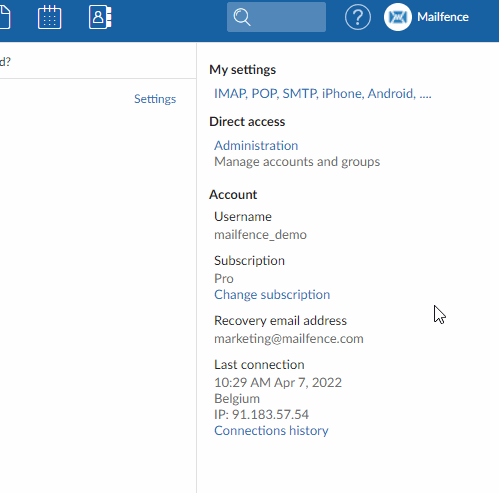Click the 10:29 AM Apr 7, 2022 timestamp
Screen dimensions: 499x493
click(x=278, y=383)
